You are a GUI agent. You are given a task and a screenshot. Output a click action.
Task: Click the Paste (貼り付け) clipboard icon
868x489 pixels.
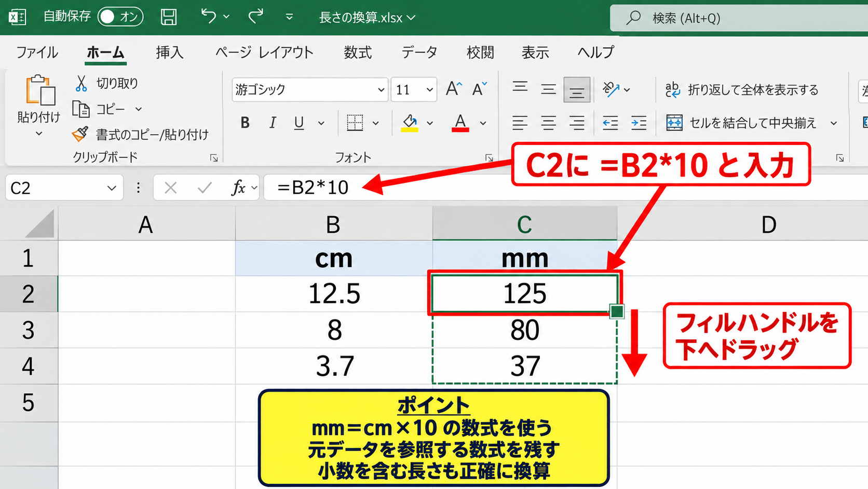coord(40,90)
